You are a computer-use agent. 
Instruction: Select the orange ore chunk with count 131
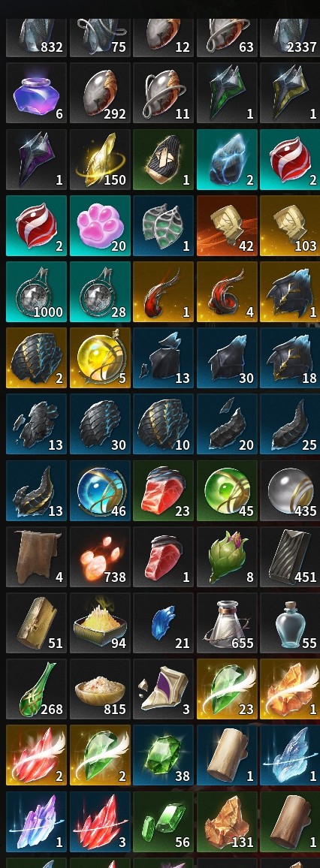pos(227,822)
